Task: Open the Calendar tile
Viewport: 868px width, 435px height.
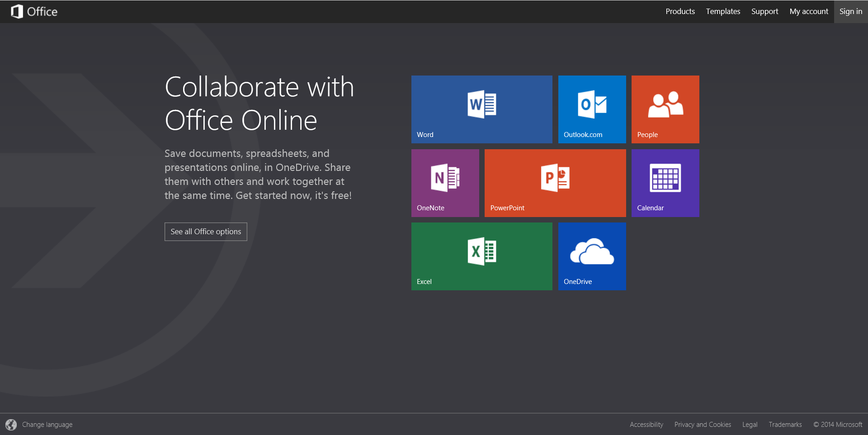Action: (x=665, y=183)
